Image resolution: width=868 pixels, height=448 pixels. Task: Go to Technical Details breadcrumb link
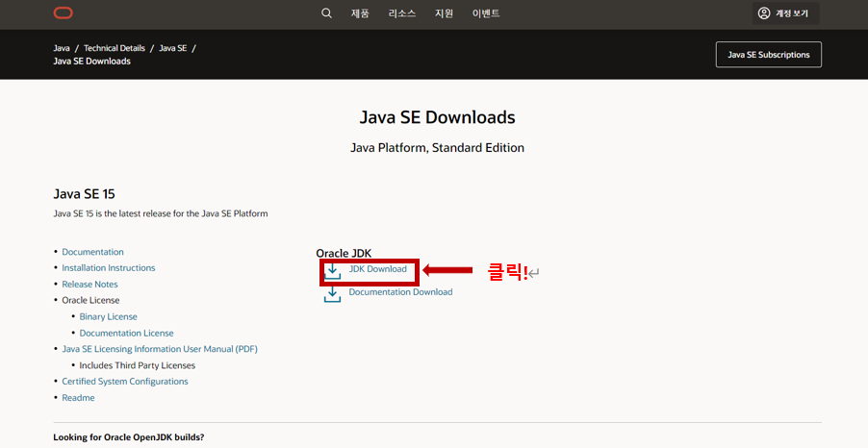(115, 48)
